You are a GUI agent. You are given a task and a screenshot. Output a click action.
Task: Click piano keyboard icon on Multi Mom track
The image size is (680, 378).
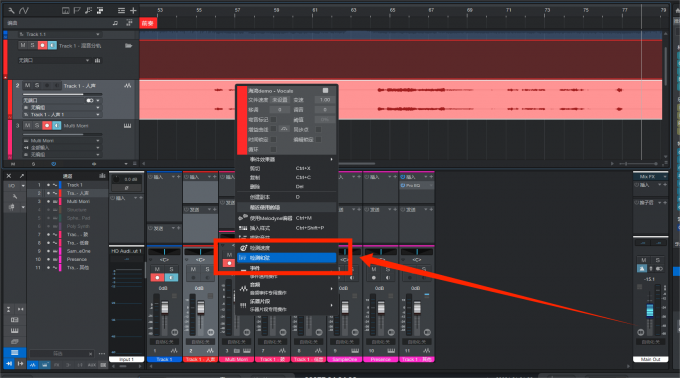[128, 126]
